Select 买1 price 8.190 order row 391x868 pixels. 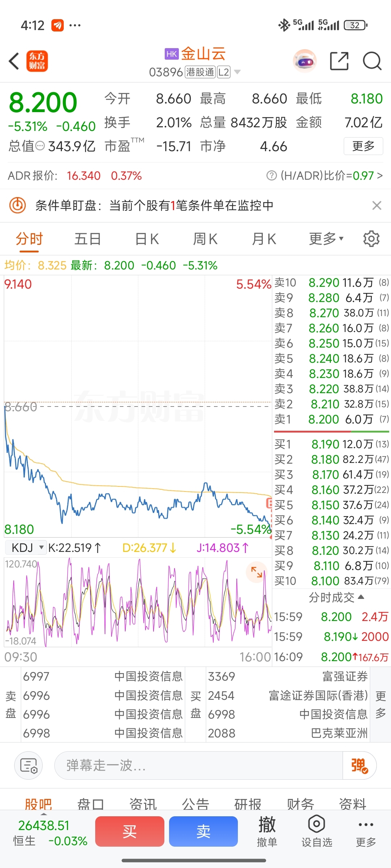point(331,444)
